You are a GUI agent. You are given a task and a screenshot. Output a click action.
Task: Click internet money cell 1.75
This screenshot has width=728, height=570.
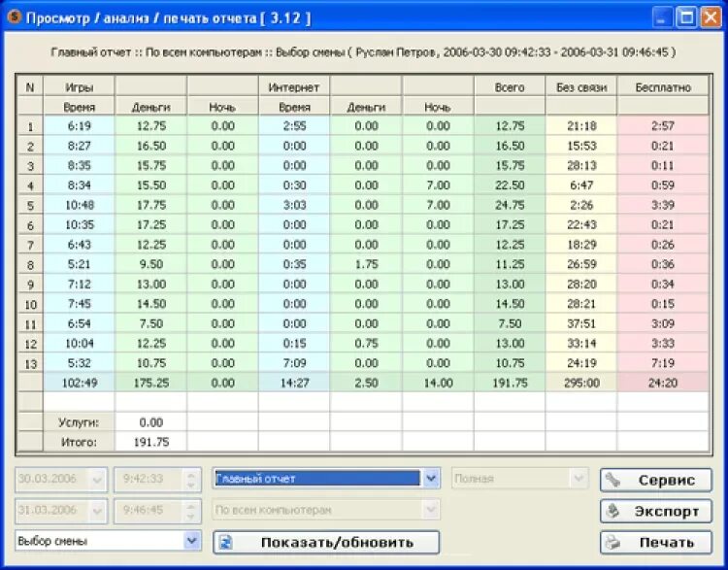[x=366, y=264]
